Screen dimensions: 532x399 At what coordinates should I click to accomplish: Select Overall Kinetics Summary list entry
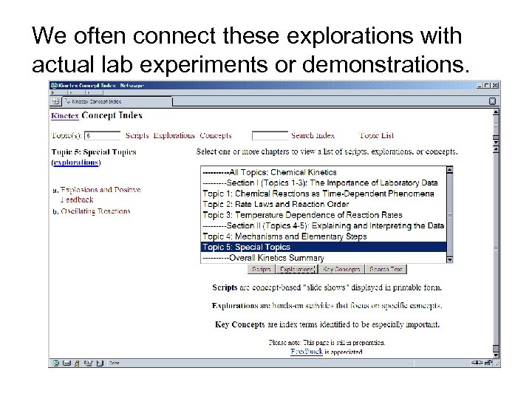[x=324, y=258]
